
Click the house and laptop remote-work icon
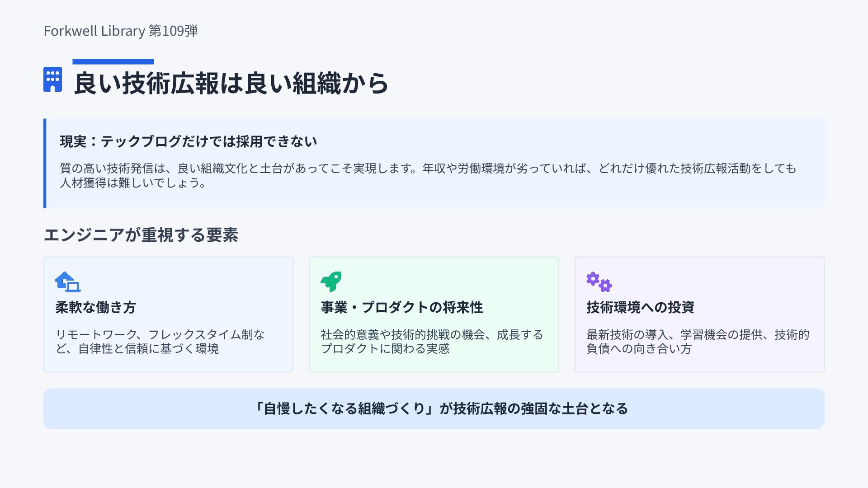[x=68, y=282]
